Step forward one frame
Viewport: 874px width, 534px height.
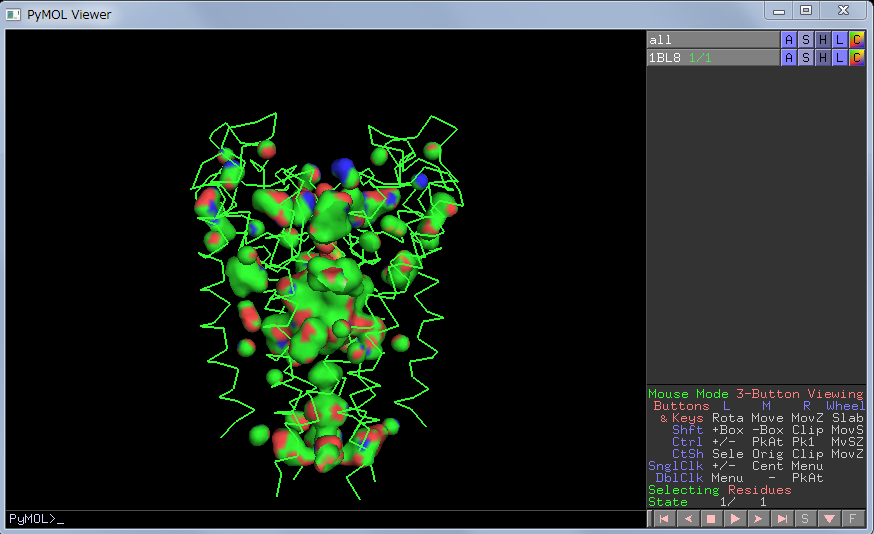pyautogui.click(x=759, y=519)
